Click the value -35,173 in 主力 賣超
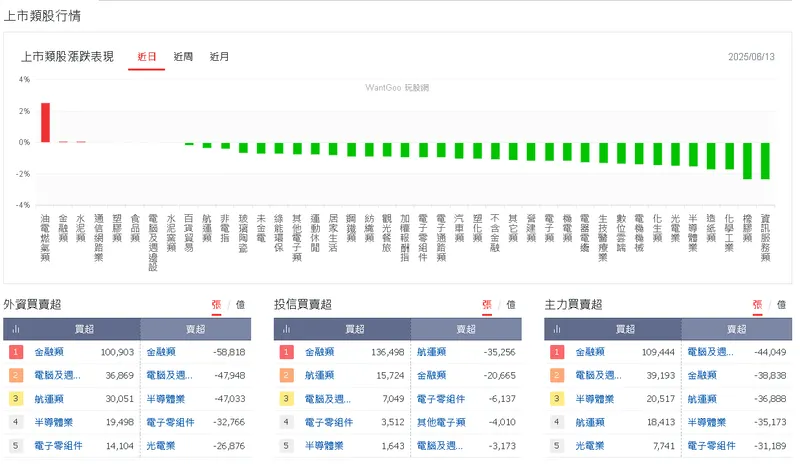 click(x=770, y=422)
